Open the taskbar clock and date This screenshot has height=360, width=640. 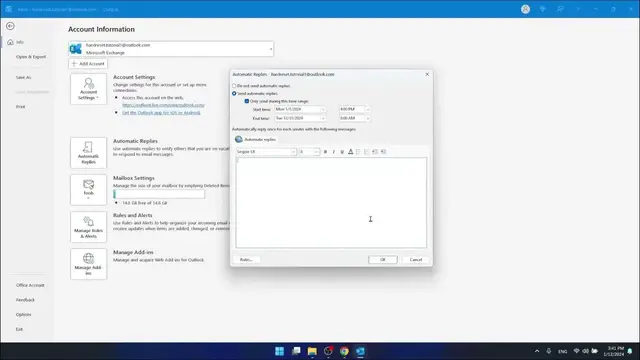tap(615, 351)
